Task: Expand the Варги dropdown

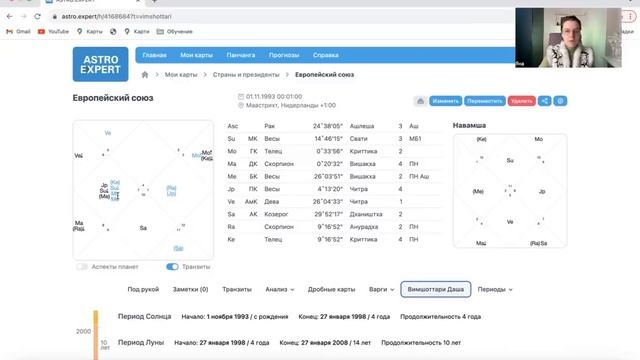Action: click(x=381, y=289)
